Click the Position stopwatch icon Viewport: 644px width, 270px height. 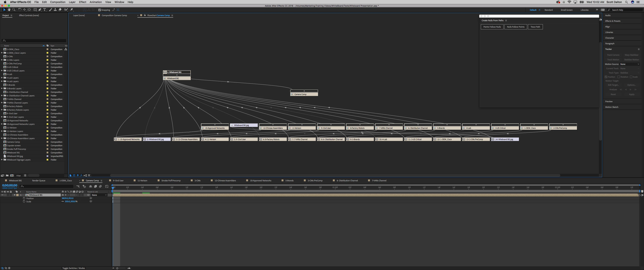[24, 198]
